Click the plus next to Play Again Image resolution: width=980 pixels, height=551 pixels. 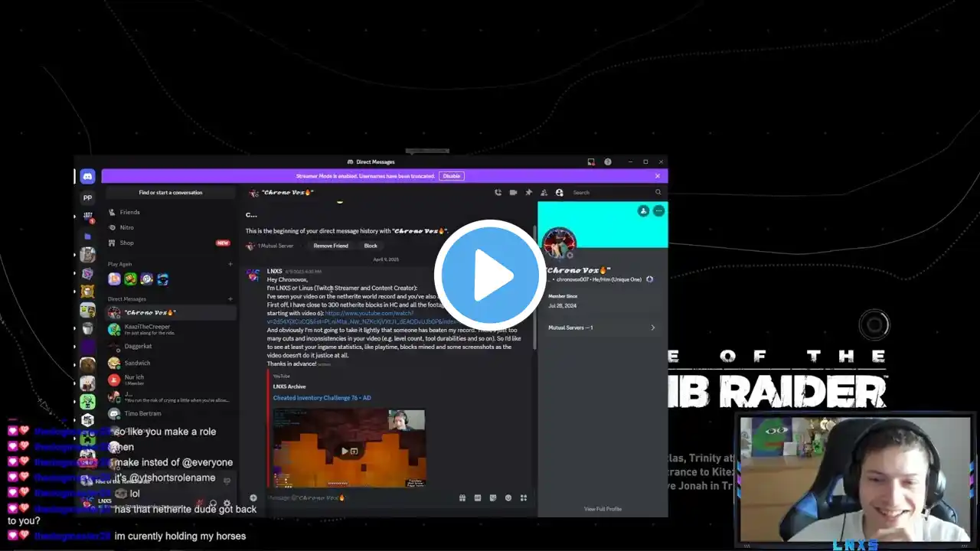click(230, 264)
